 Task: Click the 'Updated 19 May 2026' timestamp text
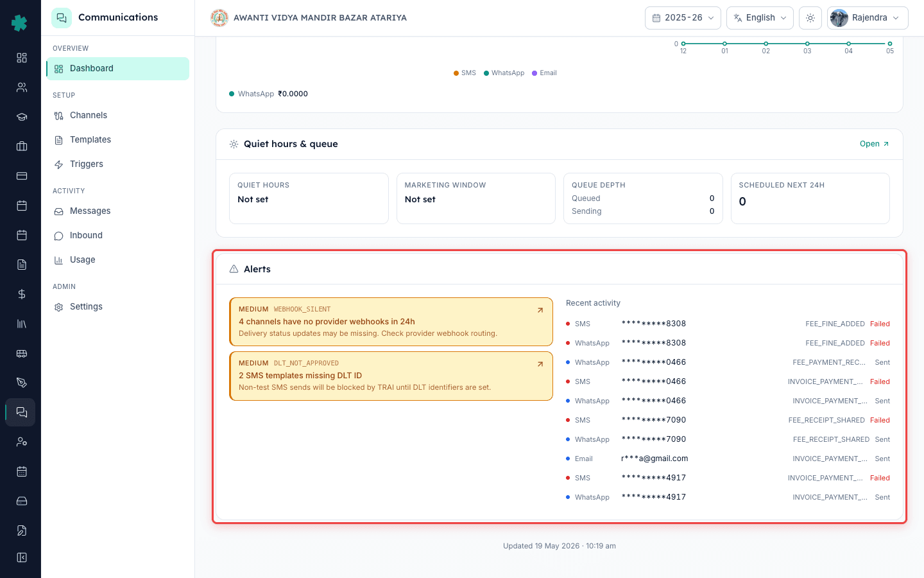(560, 546)
